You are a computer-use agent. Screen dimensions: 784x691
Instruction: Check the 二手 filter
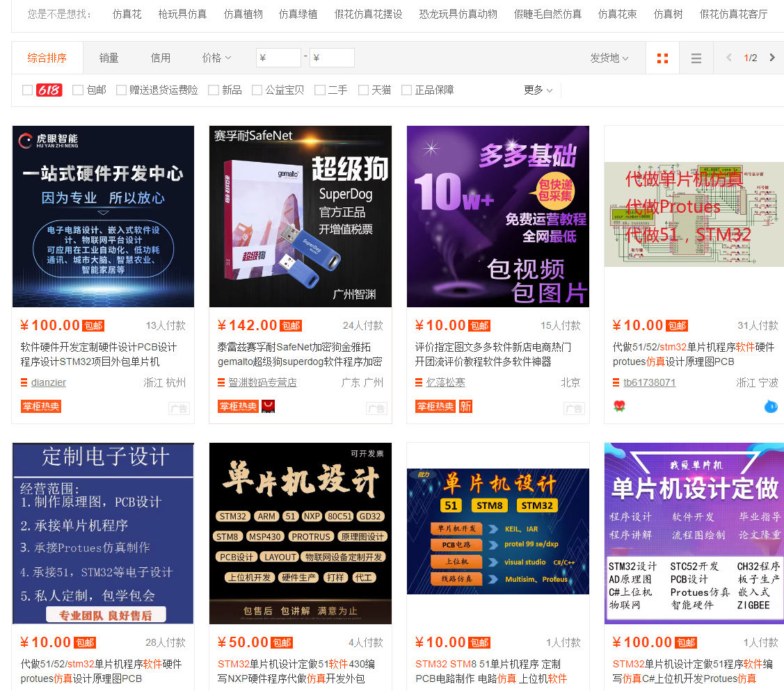pos(319,90)
